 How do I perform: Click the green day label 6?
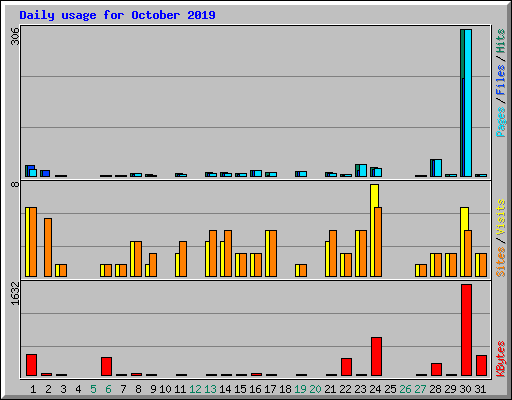(x=108, y=389)
